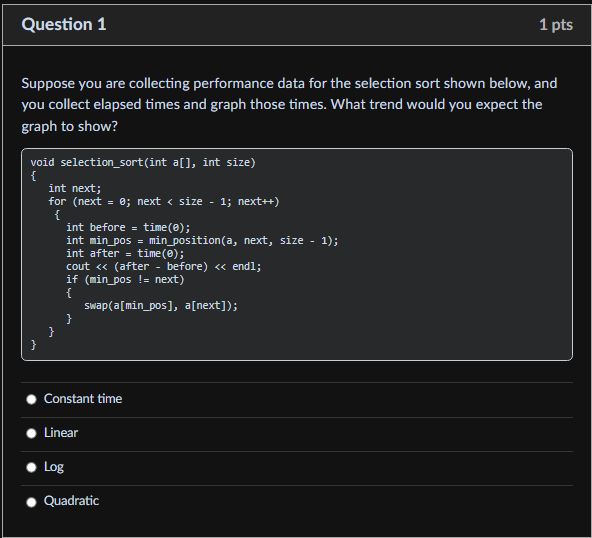Click the "1 pts" points label

tap(556, 25)
